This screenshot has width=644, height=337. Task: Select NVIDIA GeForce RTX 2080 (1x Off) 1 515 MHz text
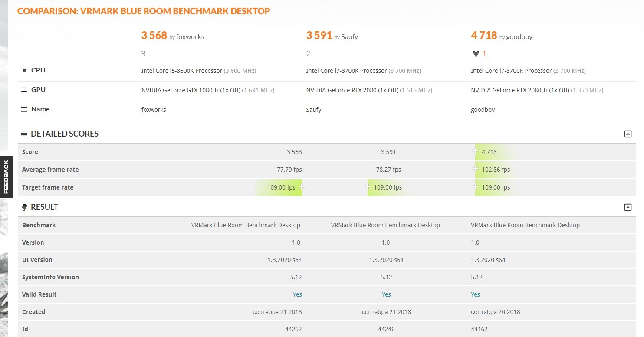[369, 90]
